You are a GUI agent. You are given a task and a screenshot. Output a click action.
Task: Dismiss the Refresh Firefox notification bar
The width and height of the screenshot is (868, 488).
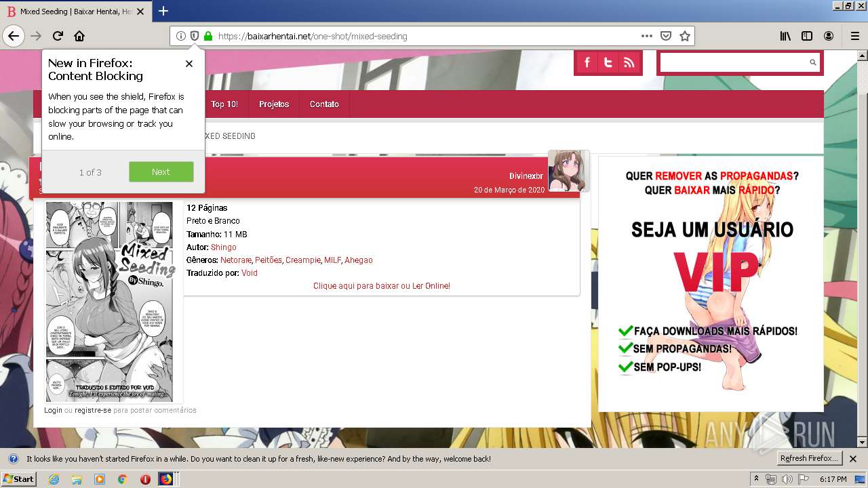(853, 459)
